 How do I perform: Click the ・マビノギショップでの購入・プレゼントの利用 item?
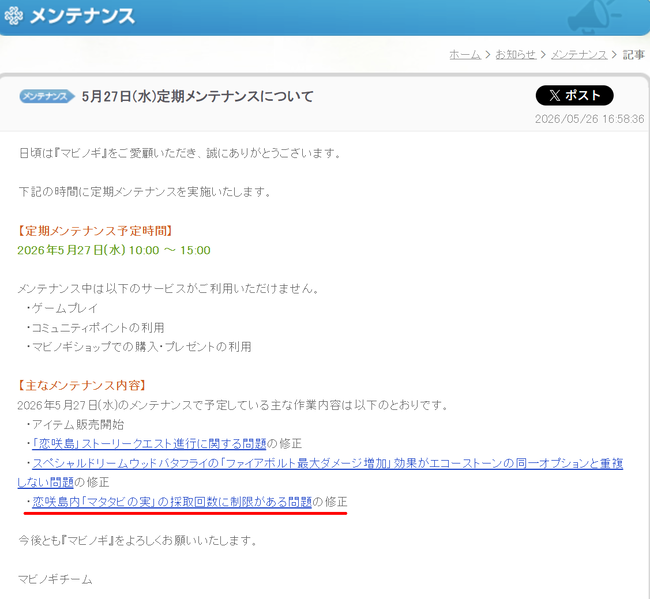[x=138, y=347]
